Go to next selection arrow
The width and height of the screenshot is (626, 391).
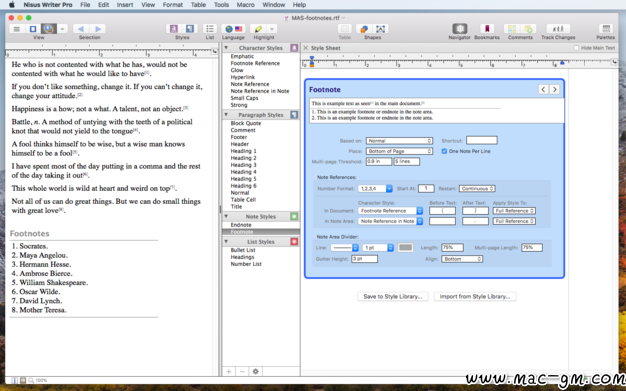pos(97,29)
